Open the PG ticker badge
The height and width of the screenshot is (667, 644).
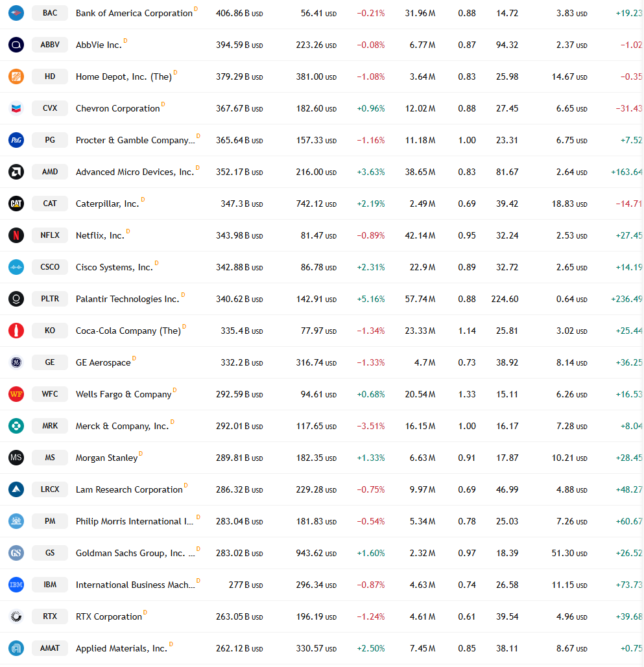tap(50, 140)
